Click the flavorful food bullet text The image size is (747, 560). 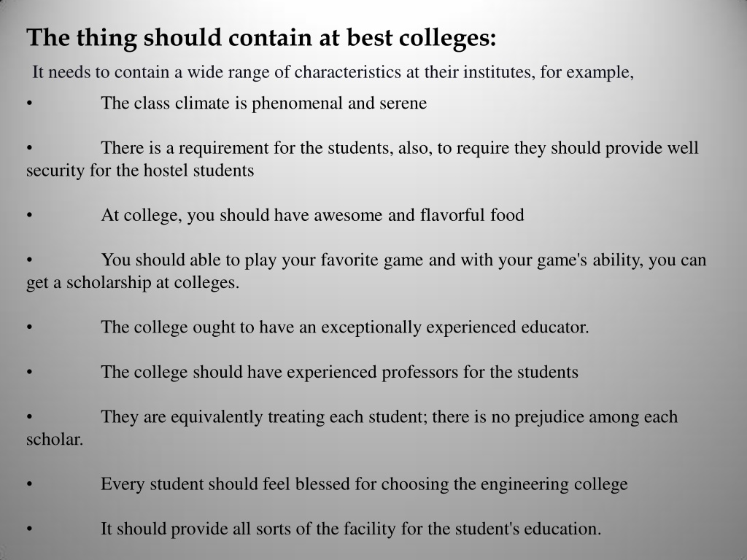point(312,215)
